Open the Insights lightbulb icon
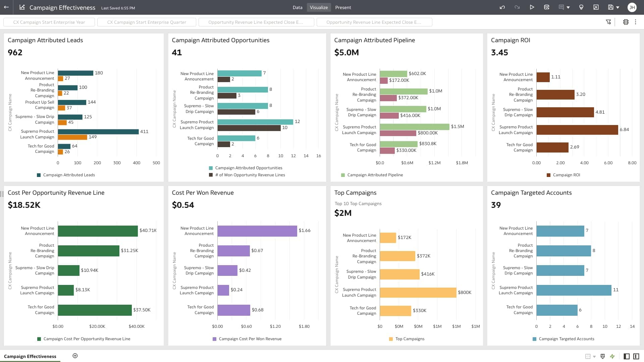The width and height of the screenshot is (644, 362). click(x=582, y=7)
